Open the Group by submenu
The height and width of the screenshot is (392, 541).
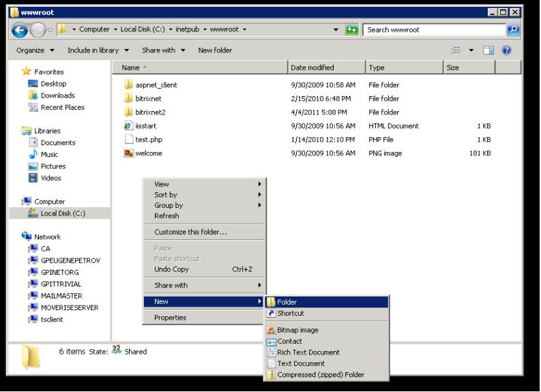pyautogui.click(x=204, y=205)
